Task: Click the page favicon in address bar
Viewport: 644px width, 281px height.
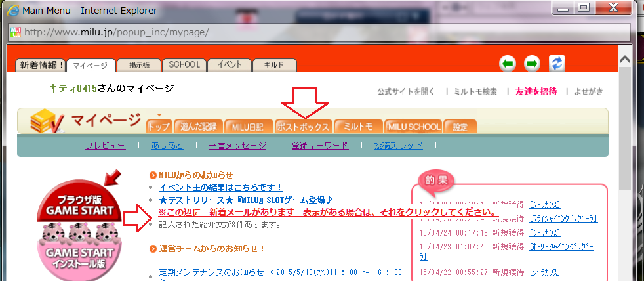Action: [x=14, y=32]
